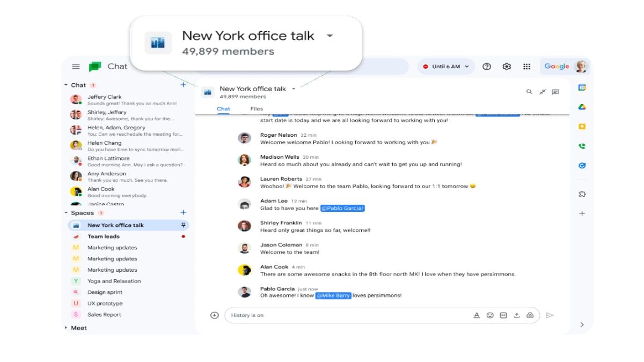
Task: Click in the History is on message field
Action: pyautogui.click(x=349, y=315)
